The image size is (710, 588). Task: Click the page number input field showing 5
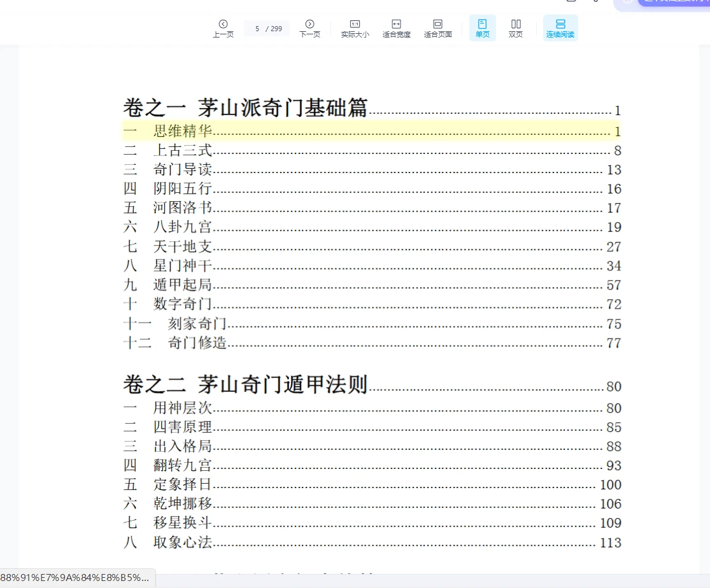pyautogui.click(x=257, y=29)
